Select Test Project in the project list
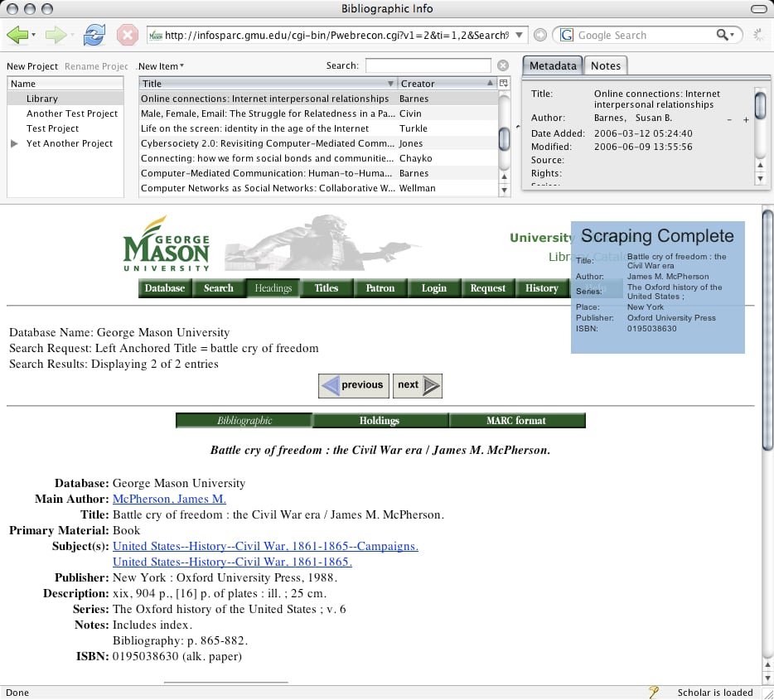 [65, 128]
